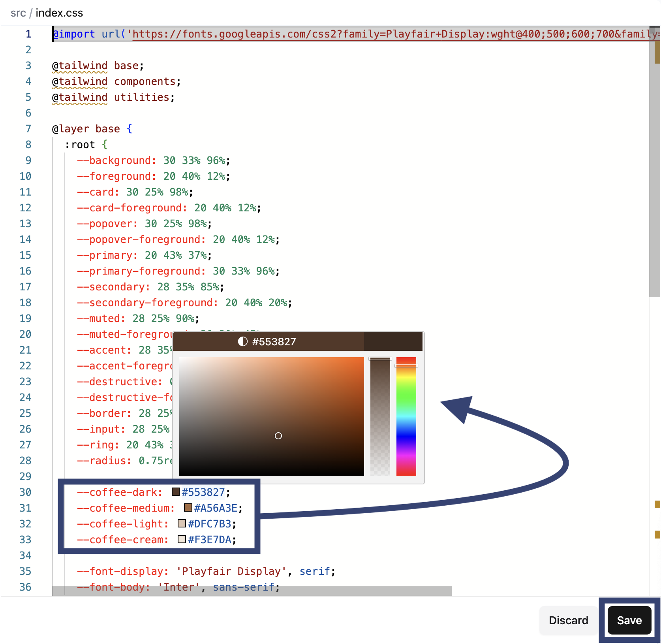Image resolution: width=661 pixels, height=644 pixels.
Task: Click '@layer base' text
Action: pos(86,129)
